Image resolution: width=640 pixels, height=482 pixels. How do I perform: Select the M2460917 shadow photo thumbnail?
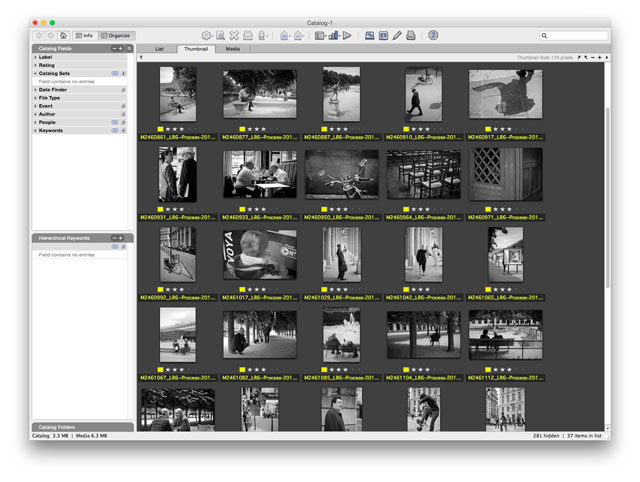(x=505, y=94)
